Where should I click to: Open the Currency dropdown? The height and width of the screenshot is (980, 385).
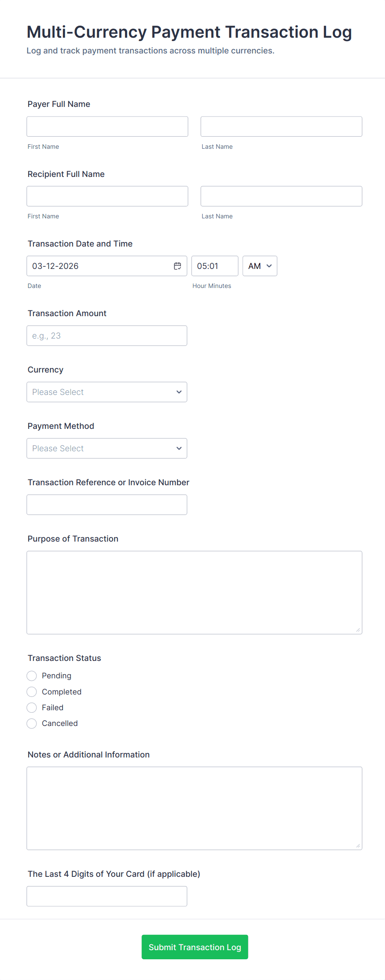point(107,392)
